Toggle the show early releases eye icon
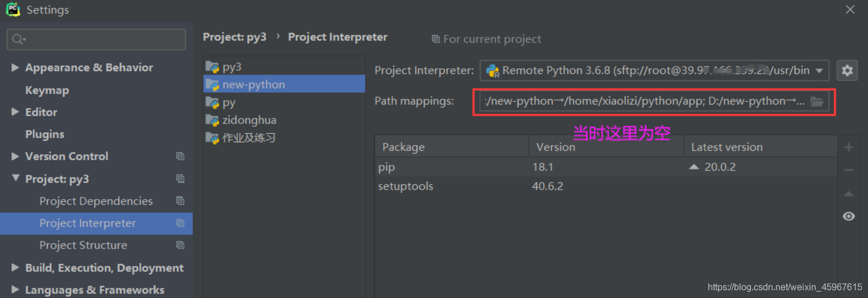 tap(849, 216)
